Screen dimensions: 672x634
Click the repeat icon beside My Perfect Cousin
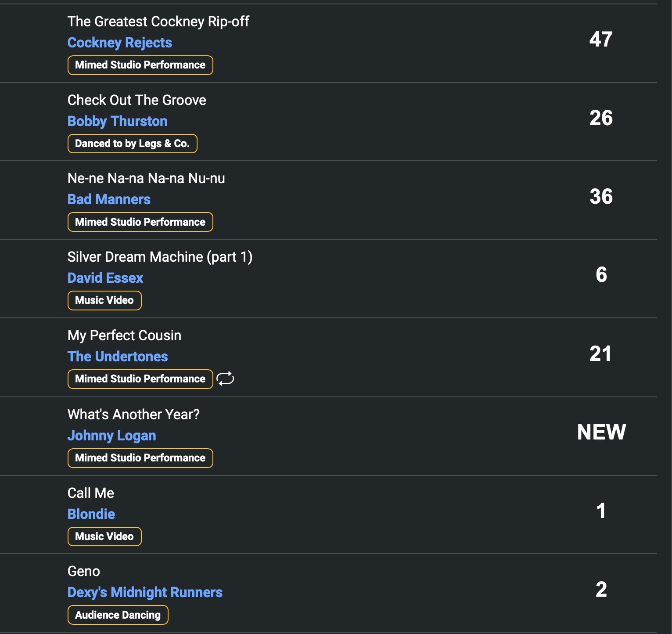pos(225,378)
